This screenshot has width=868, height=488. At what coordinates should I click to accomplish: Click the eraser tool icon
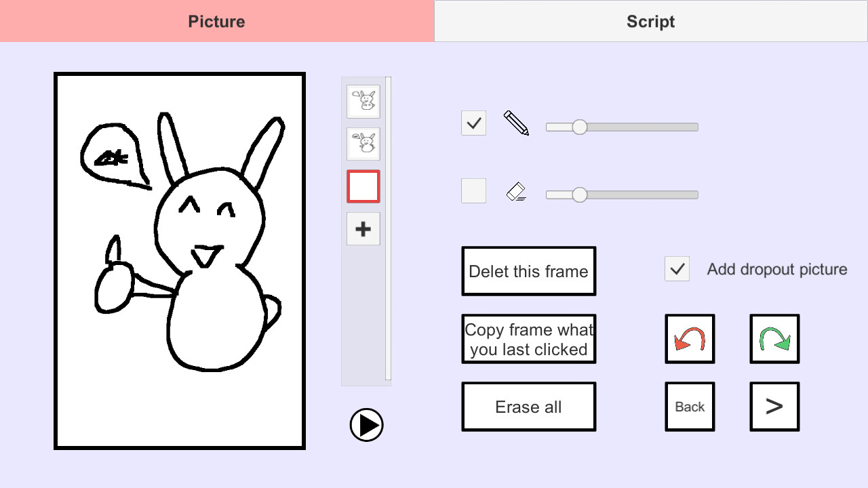click(x=516, y=192)
